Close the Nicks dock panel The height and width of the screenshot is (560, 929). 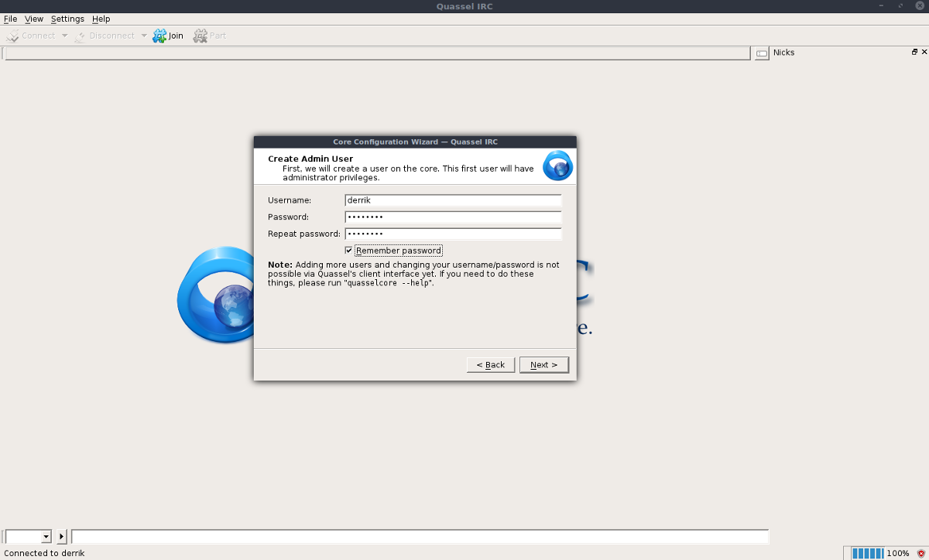924,52
